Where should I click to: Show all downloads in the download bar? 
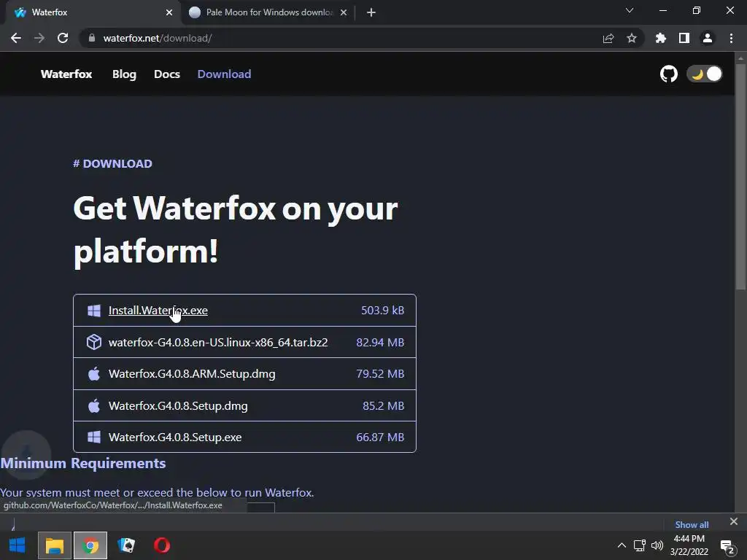pos(692,525)
